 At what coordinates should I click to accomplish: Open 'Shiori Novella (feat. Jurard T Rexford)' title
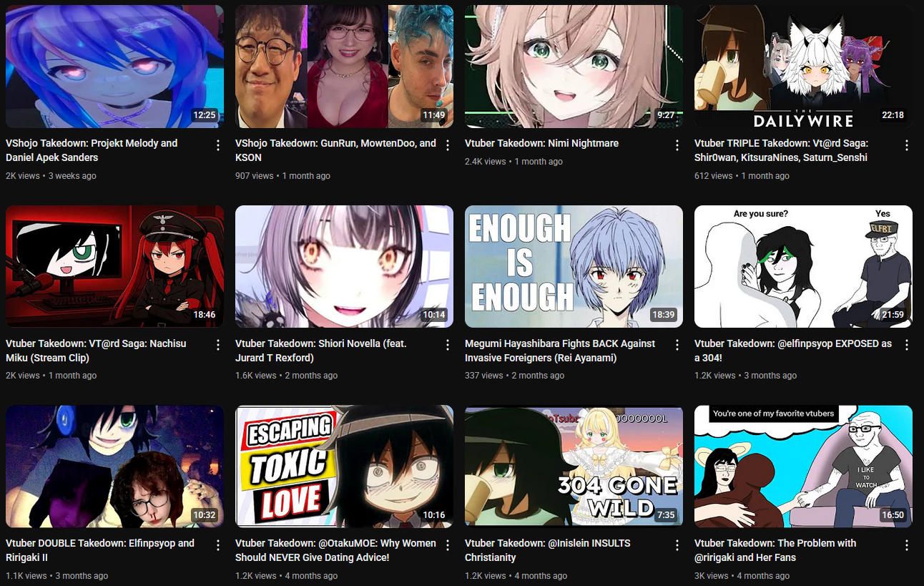(321, 351)
